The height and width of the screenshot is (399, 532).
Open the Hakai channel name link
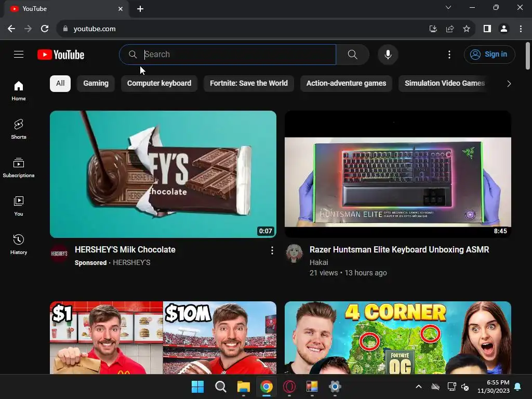pos(319,262)
